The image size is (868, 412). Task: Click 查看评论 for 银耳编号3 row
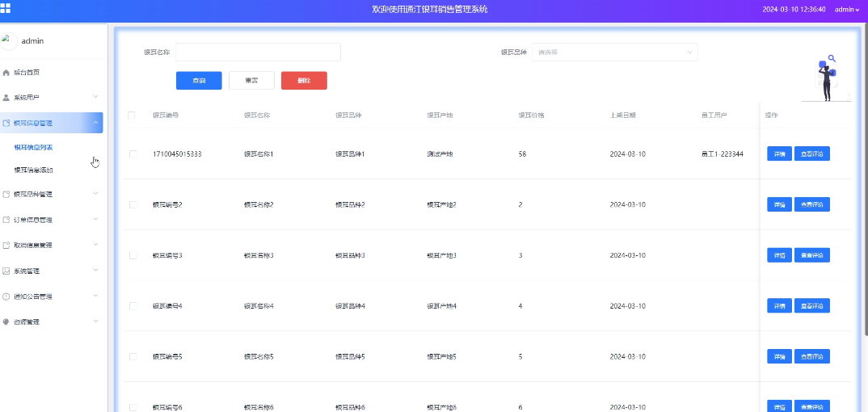point(812,255)
